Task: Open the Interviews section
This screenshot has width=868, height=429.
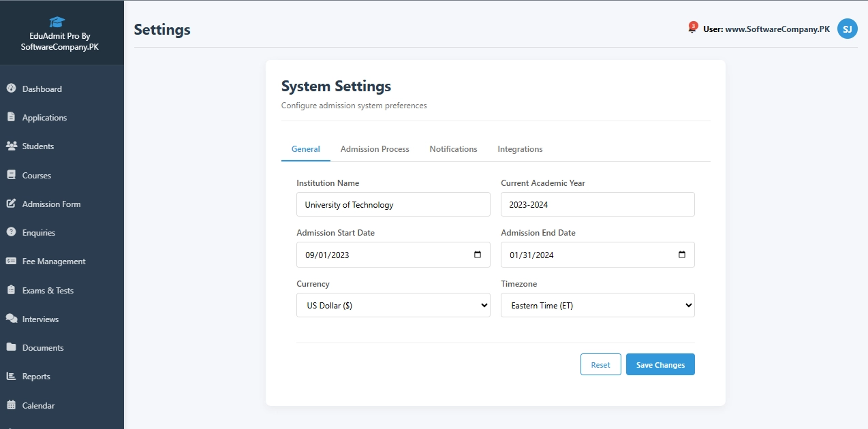Action: coord(43,319)
